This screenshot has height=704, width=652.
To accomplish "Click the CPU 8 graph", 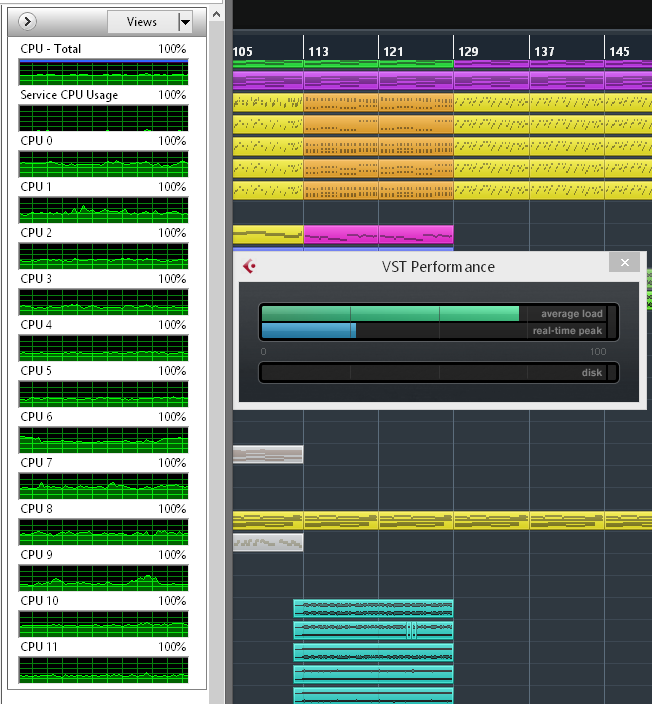I will click(103, 532).
